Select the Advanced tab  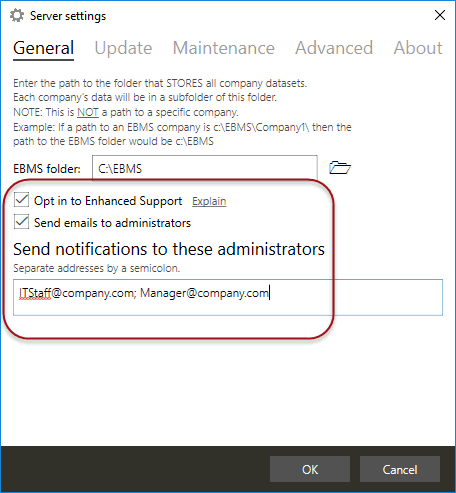pos(334,48)
